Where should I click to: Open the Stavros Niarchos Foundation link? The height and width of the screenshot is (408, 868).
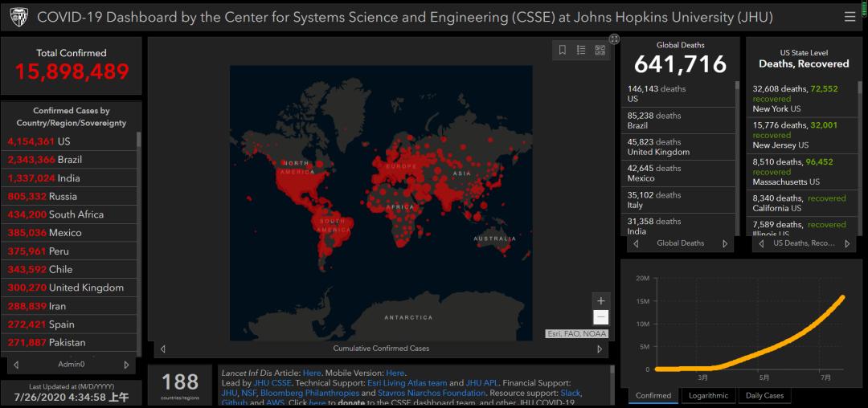click(432, 393)
